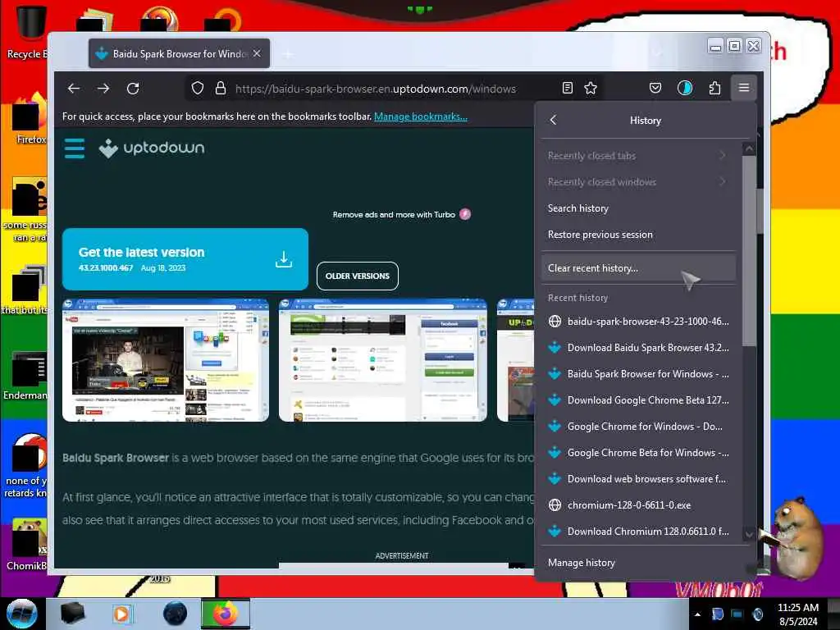The image size is (840, 630).
Task: Open Download Chromium 128.0.6611.0 entry
Action: [x=638, y=532]
